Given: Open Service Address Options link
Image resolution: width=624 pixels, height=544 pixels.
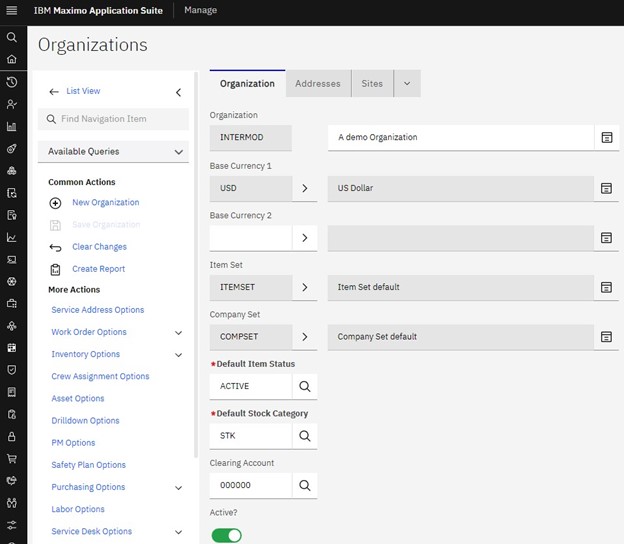Looking at the screenshot, I should (98, 310).
